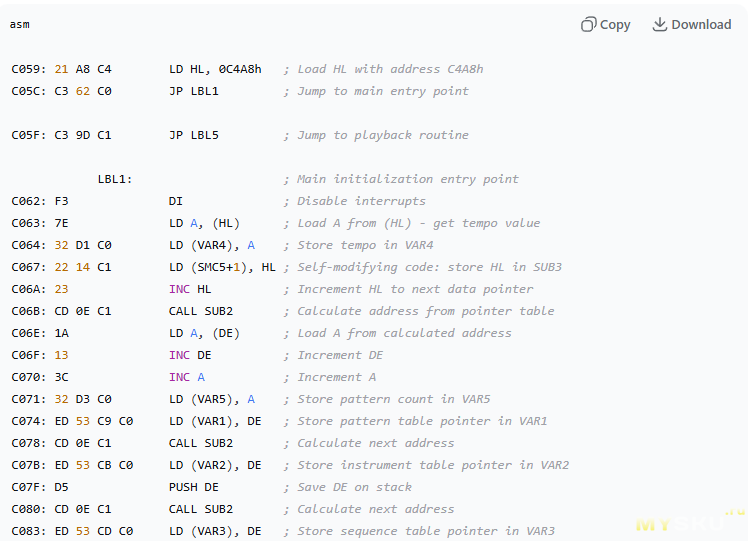Click the 'asm' language label
Image resolution: width=755 pixels, height=541 pixels.
pyautogui.click(x=19, y=24)
